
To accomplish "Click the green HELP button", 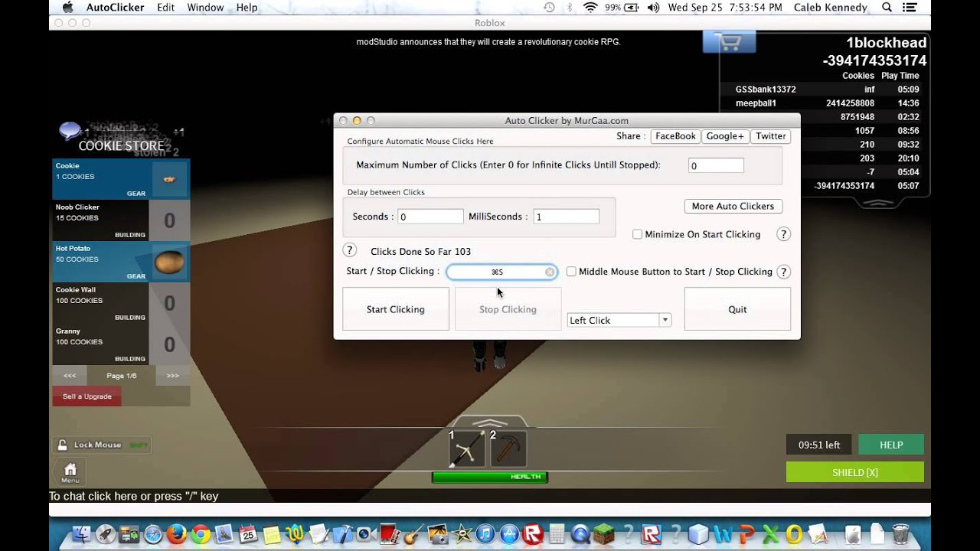I will 891,445.
